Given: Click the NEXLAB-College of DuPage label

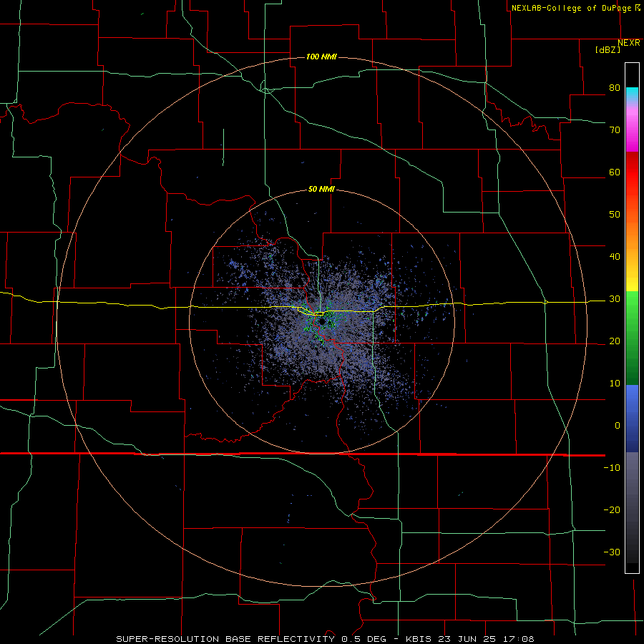Looking at the screenshot, I should click(x=572, y=8).
